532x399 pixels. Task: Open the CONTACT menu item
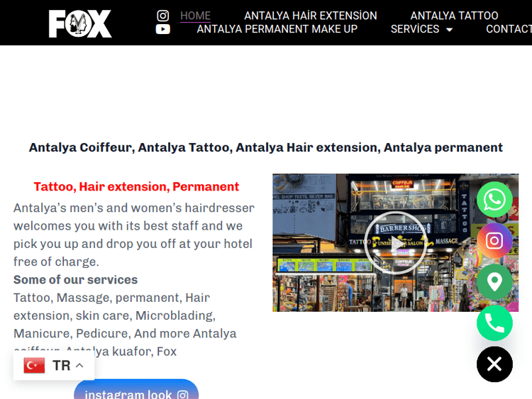(509, 29)
